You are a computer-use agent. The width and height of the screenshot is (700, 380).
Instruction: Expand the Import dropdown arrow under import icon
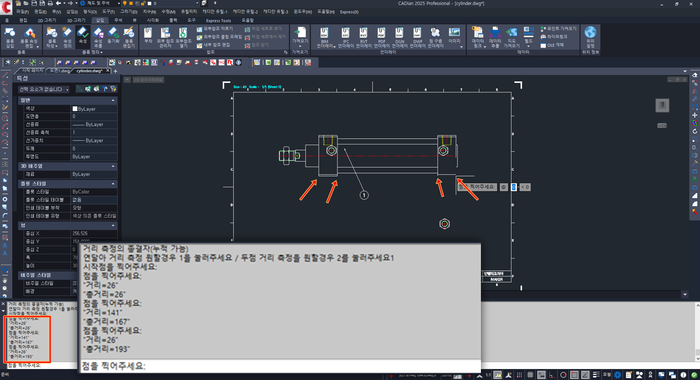[x=300, y=46]
